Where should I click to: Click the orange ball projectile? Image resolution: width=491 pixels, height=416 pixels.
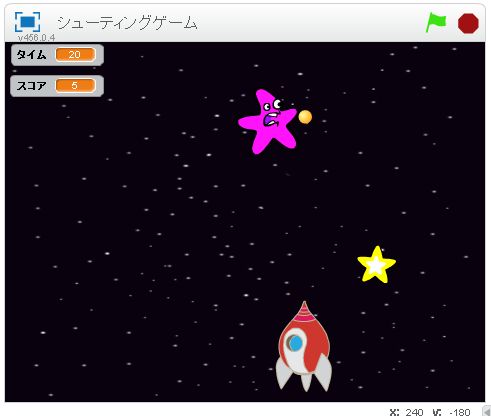[305, 117]
